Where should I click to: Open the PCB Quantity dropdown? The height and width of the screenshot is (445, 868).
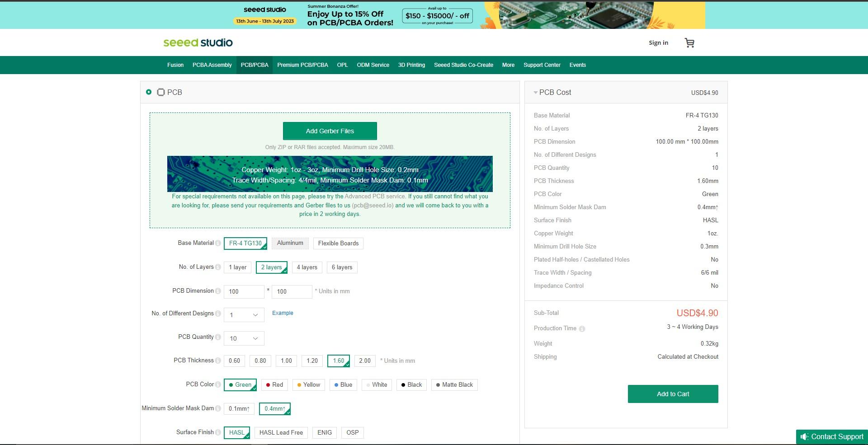(x=244, y=338)
